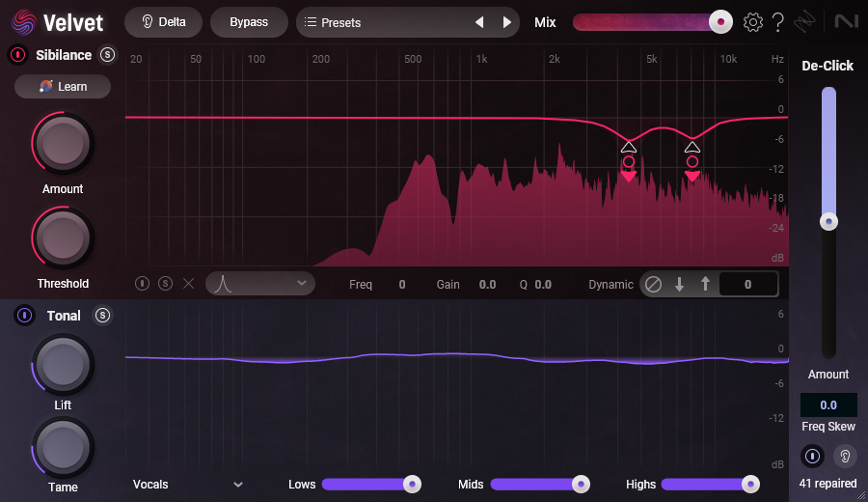This screenshot has width=868, height=502.
Task: Toggle the Tonal module power button
Action: tap(24, 316)
